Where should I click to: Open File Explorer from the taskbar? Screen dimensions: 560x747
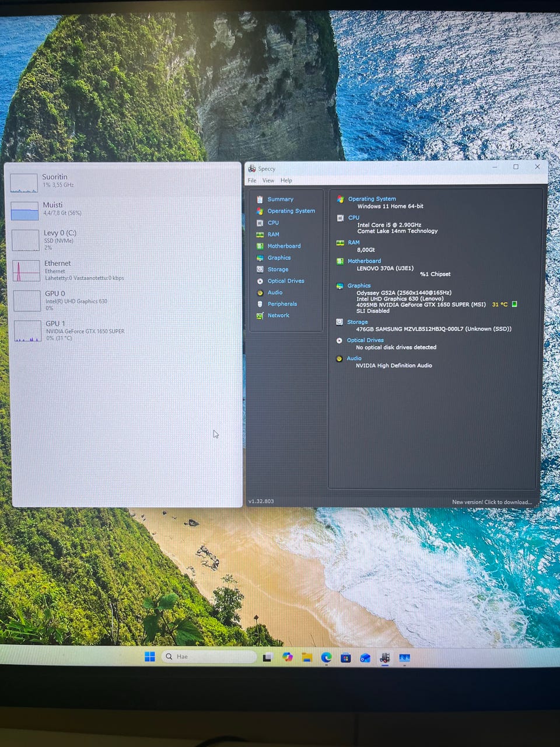tap(307, 657)
